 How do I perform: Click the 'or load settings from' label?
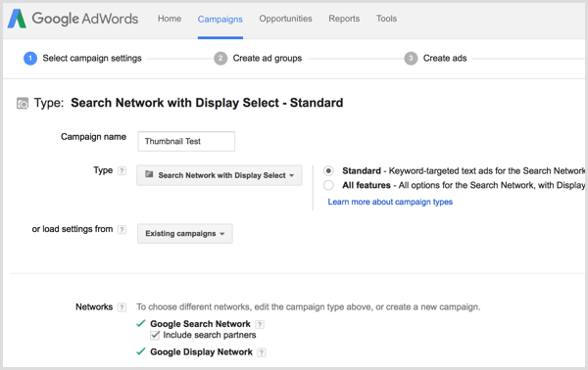pos(73,229)
